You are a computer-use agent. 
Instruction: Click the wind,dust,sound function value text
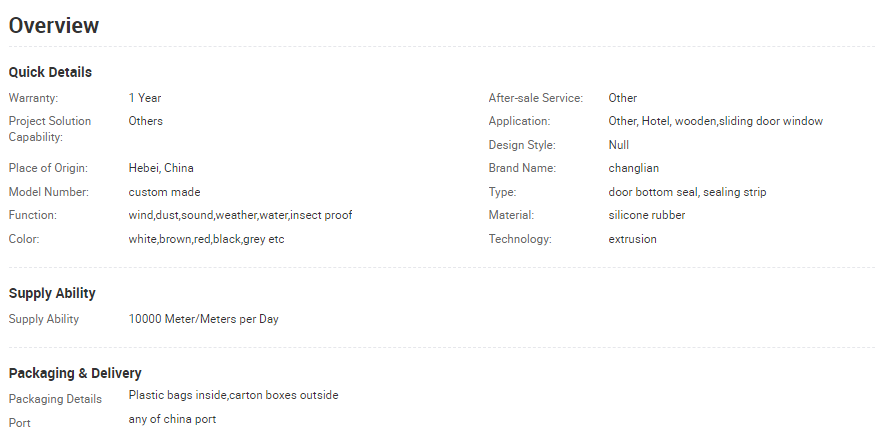240,215
